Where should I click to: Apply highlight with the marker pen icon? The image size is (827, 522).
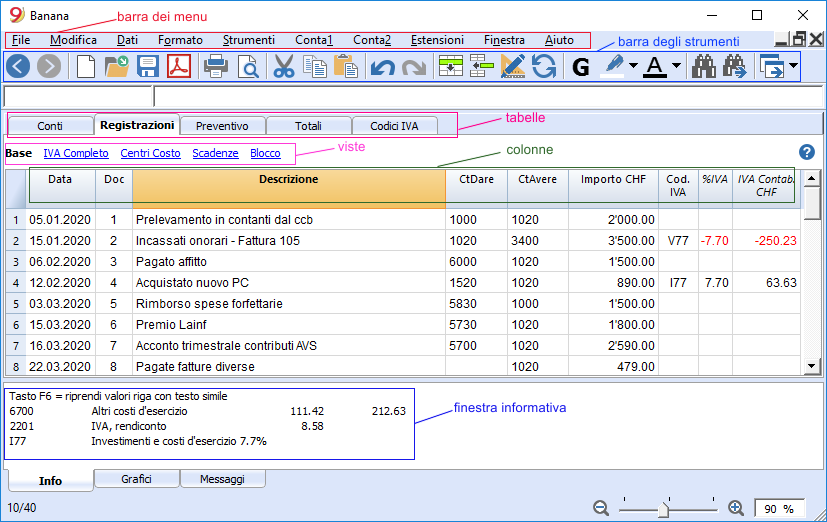pyautogui.click(x=613, y=66)
